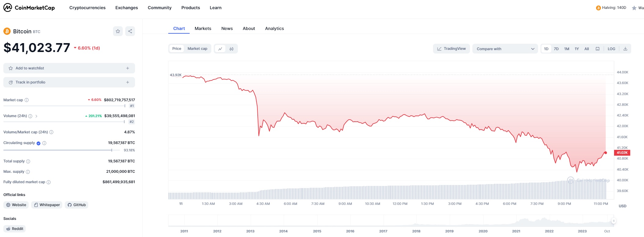Select the All time range

click(x=587, y=49)
